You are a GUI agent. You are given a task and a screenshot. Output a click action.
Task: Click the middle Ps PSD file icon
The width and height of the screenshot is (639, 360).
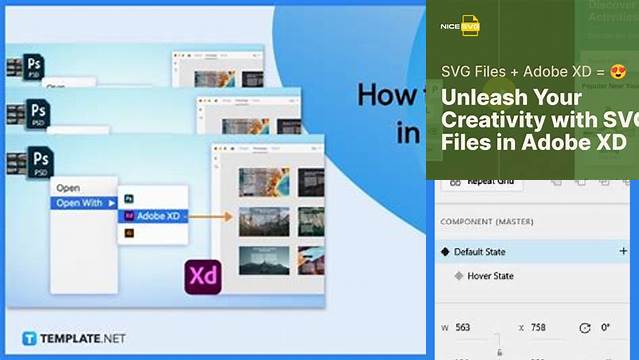(38, 114)
